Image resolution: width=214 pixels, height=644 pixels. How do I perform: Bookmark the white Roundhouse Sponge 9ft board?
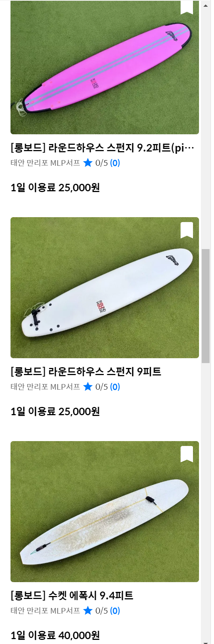tap(187, 230)
